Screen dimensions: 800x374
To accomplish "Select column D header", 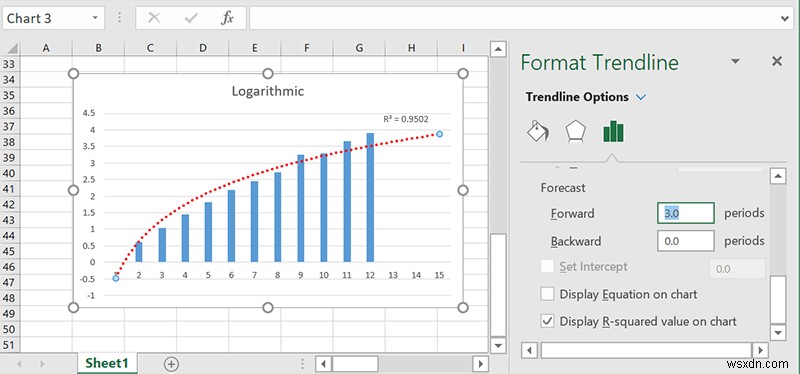I will pos(203,48).
